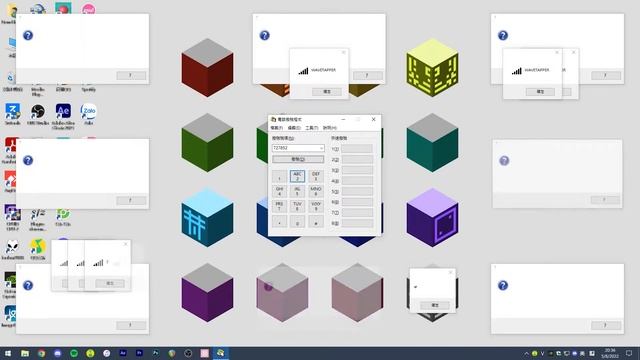The width and height of the screenshot is (640, 360).
Task: Click speed dial slot 7 button
Action: point(357,212)
